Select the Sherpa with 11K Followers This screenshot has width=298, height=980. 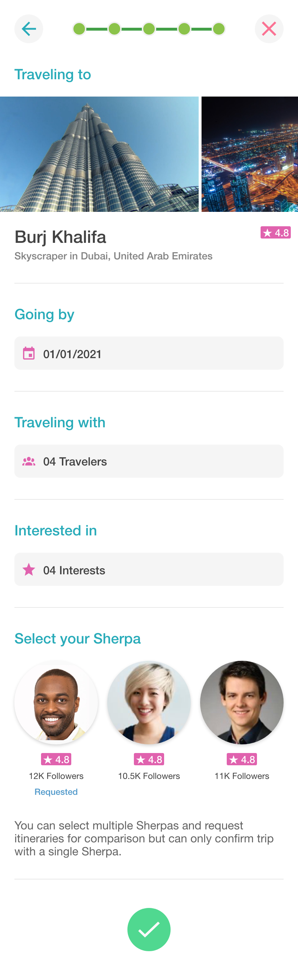(242, 702)
